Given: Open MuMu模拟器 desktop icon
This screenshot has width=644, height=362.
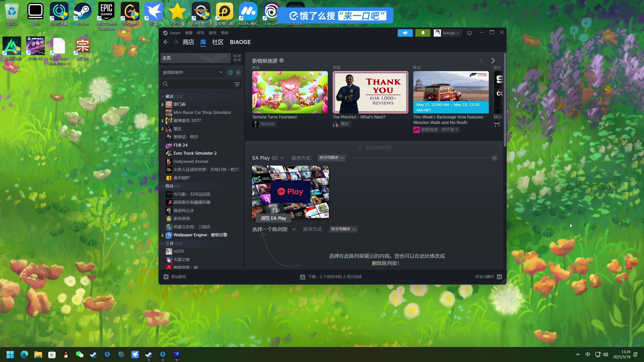Looking at the screenshot, I should [248, 14].
